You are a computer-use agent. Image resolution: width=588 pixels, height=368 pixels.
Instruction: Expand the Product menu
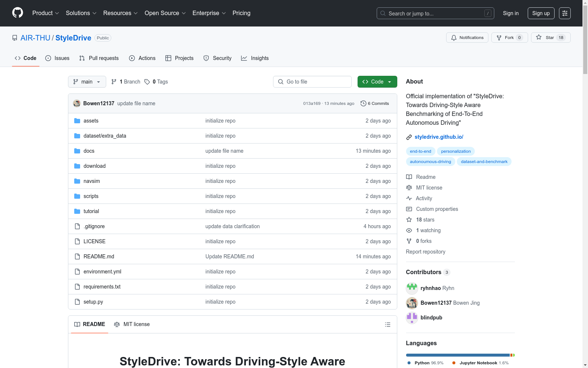click(x=46, y=13)
